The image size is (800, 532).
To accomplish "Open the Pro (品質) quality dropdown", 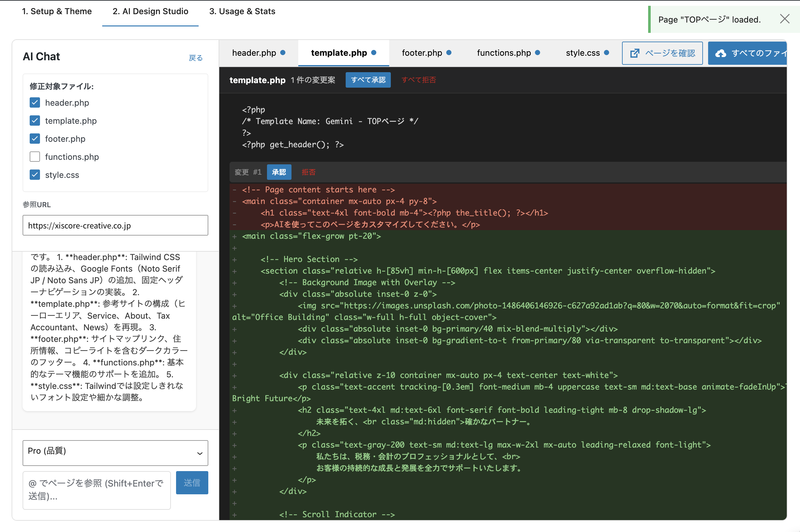I will (115, 453).
